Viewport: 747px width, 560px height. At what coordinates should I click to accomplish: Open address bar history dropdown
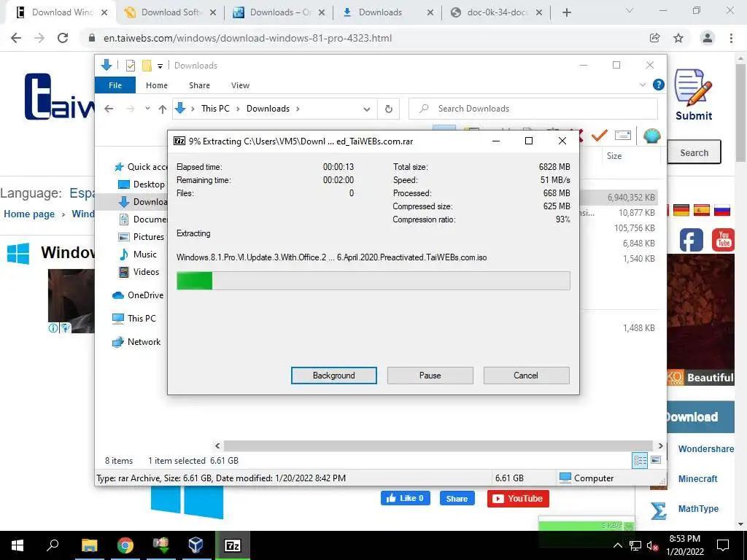pos(366,109)
